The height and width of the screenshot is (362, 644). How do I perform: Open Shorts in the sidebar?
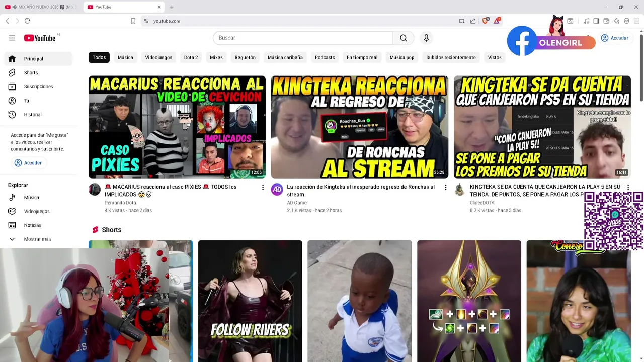[x=38, y=73]
